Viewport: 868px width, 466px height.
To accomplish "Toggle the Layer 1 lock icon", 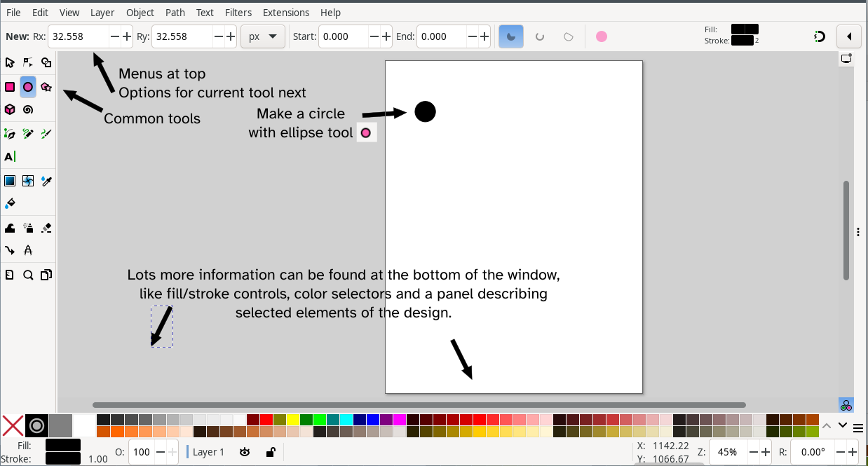I will pyautogui.click(x=270, y=452).
